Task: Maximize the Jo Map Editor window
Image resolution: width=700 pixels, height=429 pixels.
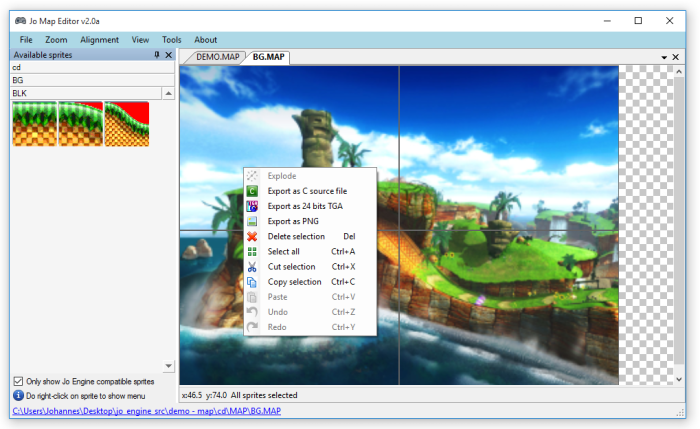Action: point(638,21)
